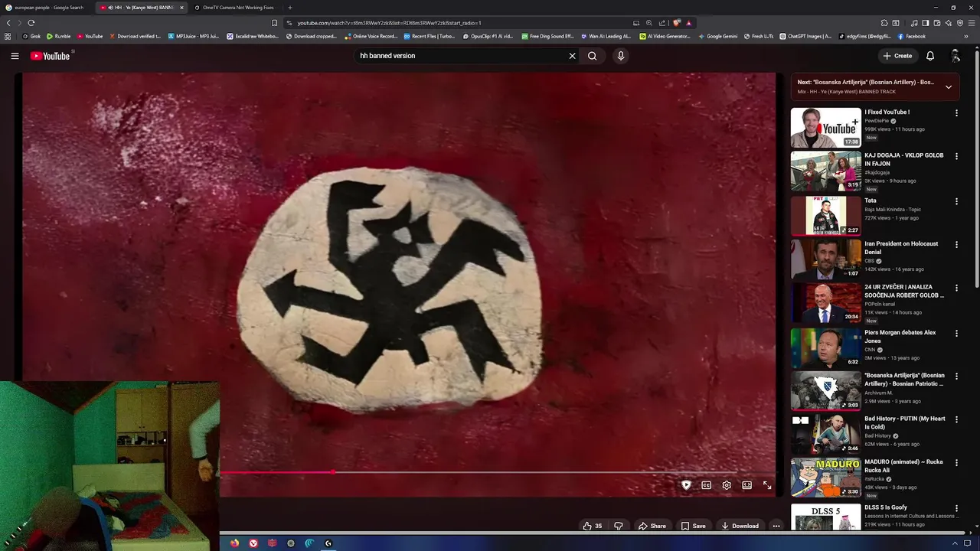Viewport: 980px width, 551px height.
Task: Go back with the browser back arrow
Action: 8,23
